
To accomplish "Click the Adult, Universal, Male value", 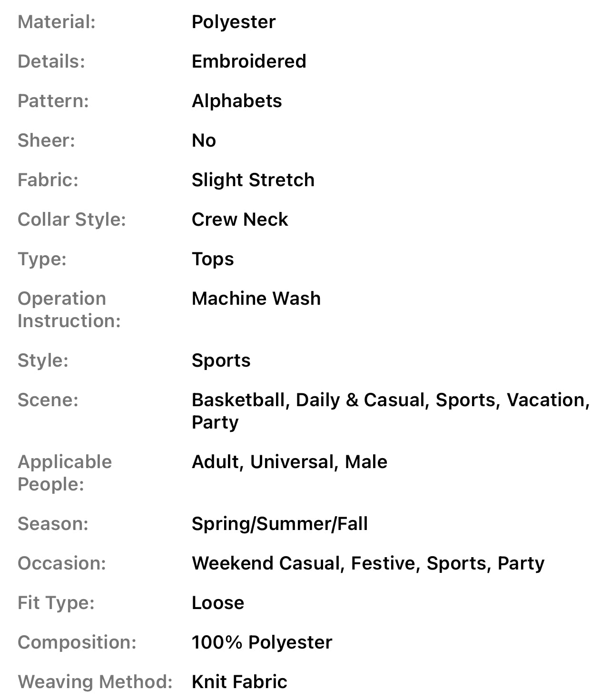I will pos(289,462).
